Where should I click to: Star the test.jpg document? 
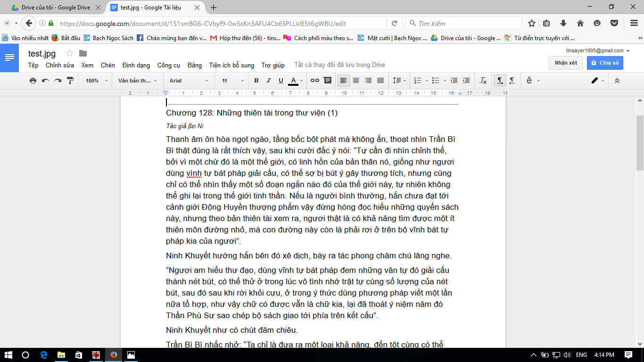tap(70, 53)
